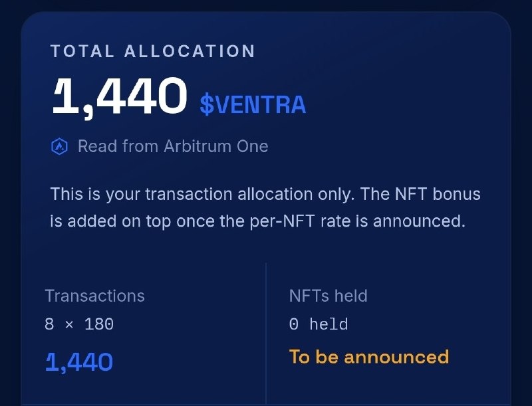Click the Read from Arbitrum One text

pos(173,146)
